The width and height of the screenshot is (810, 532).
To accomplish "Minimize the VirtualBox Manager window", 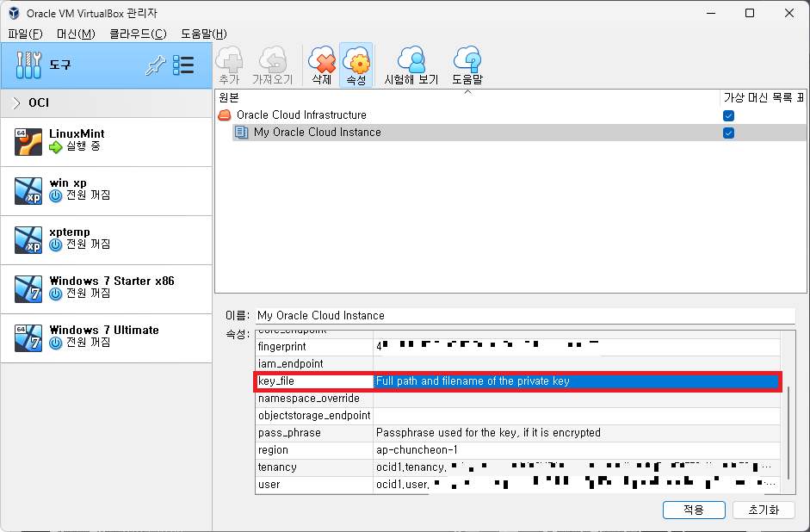I will (711, 13).
